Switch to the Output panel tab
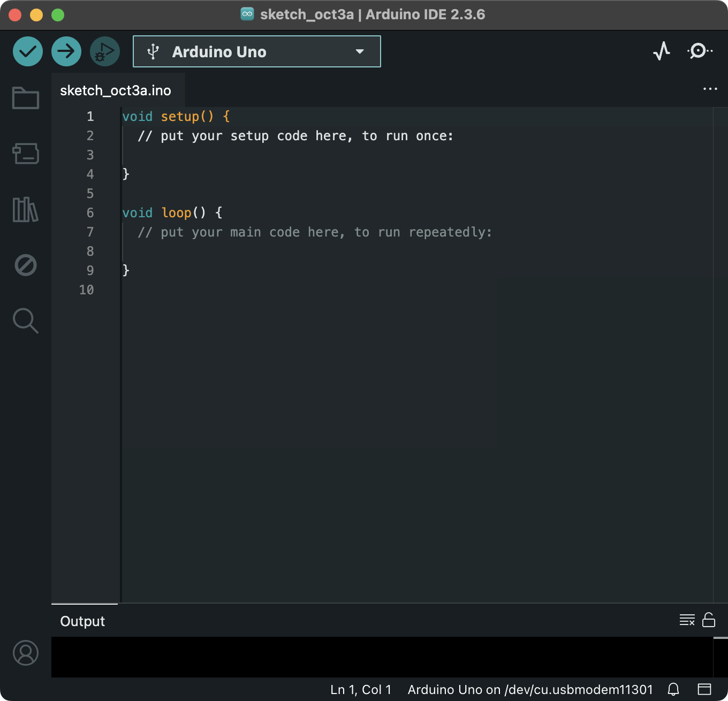 [x=82, y=621]
